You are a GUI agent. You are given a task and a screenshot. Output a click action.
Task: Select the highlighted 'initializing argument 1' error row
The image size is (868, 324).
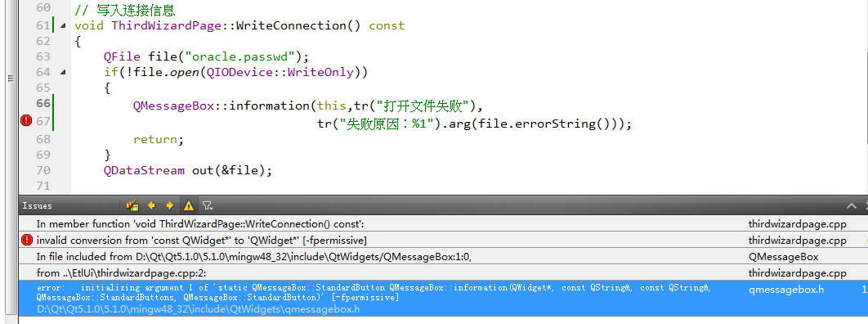[443, 299]
